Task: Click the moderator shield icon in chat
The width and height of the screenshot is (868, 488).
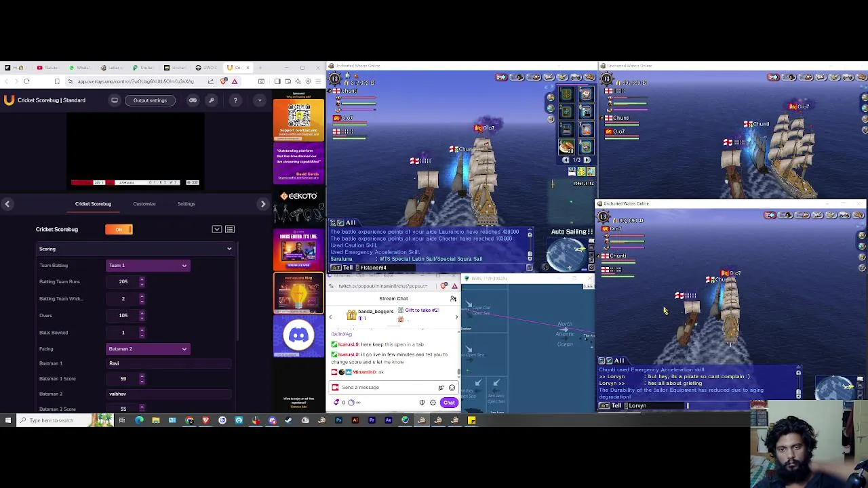Action: tap(422, 403)
